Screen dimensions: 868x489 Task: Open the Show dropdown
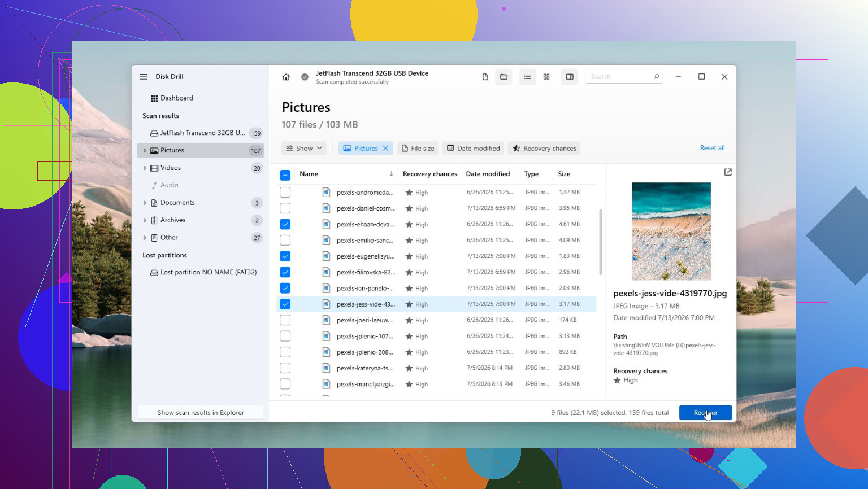[x=304, y=149]
